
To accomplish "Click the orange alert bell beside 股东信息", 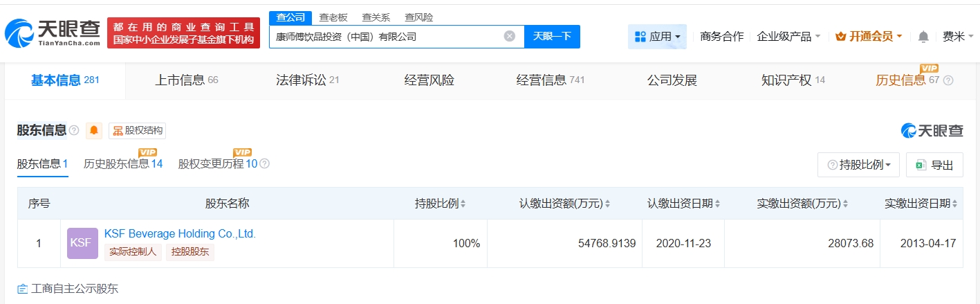I will click(93, 130).
